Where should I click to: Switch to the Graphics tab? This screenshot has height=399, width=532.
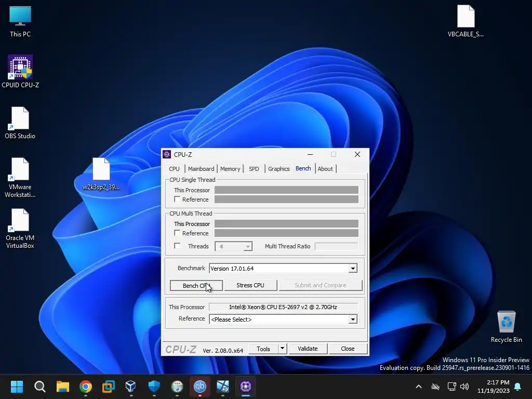[278, 169]
